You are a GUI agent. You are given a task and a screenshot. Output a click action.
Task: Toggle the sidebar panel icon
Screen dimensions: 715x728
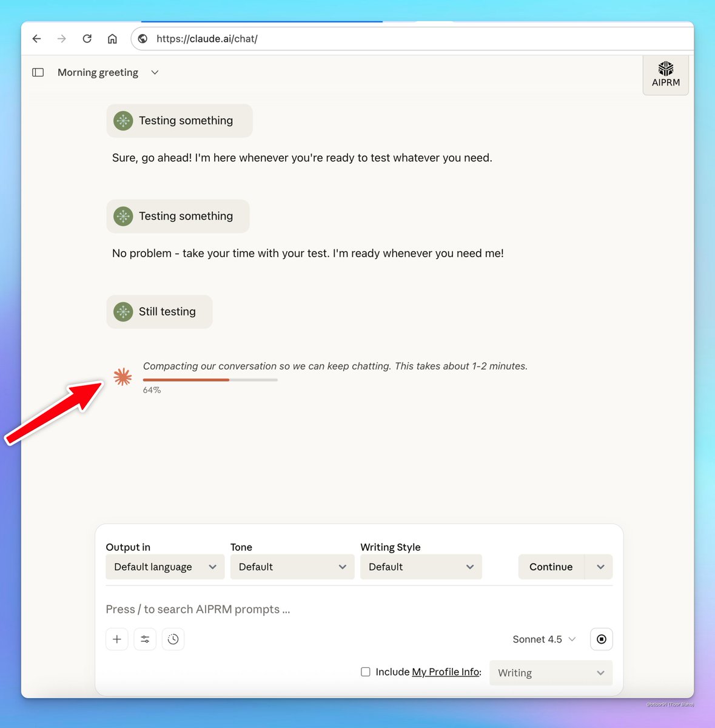click(38, 72)
